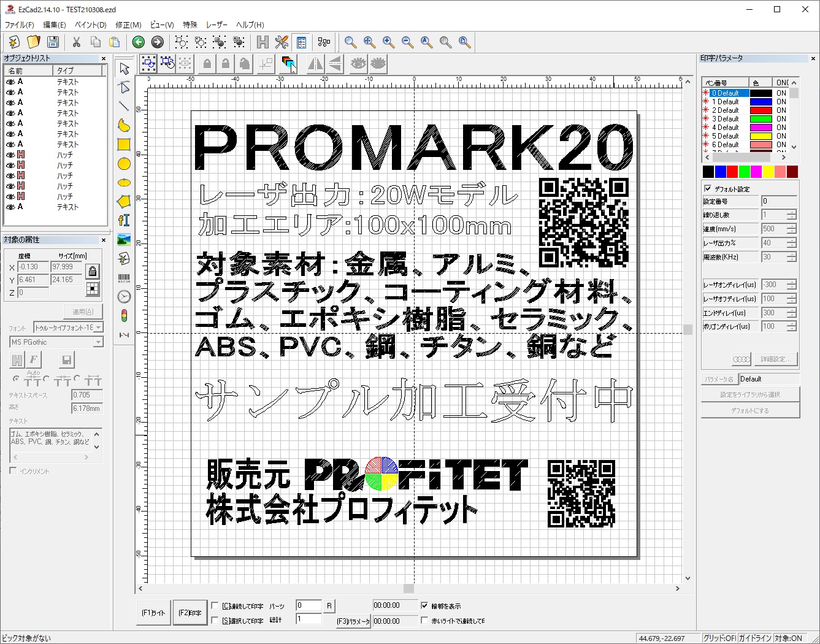Viewport: 820px width, 644px height.
Task: Click the R reset button
Action: pyautogui.click(x=329, y=605)
